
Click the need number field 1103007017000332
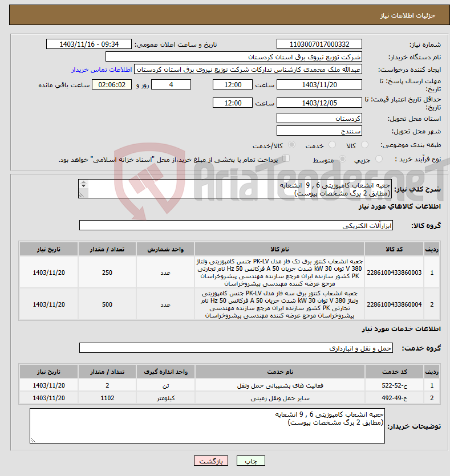coord(319,44)
